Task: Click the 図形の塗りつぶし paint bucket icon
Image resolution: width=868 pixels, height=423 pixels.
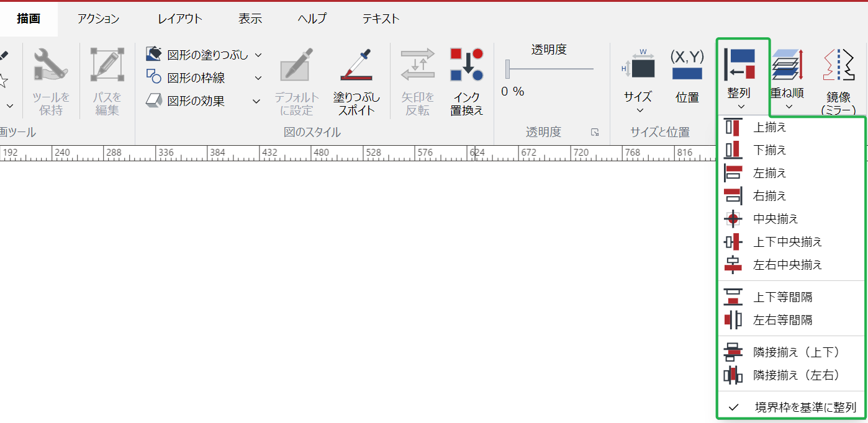Action: click(154, 55)
